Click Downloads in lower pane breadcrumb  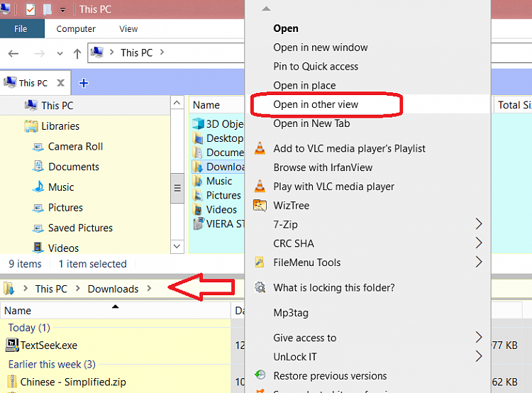(113, 289)
